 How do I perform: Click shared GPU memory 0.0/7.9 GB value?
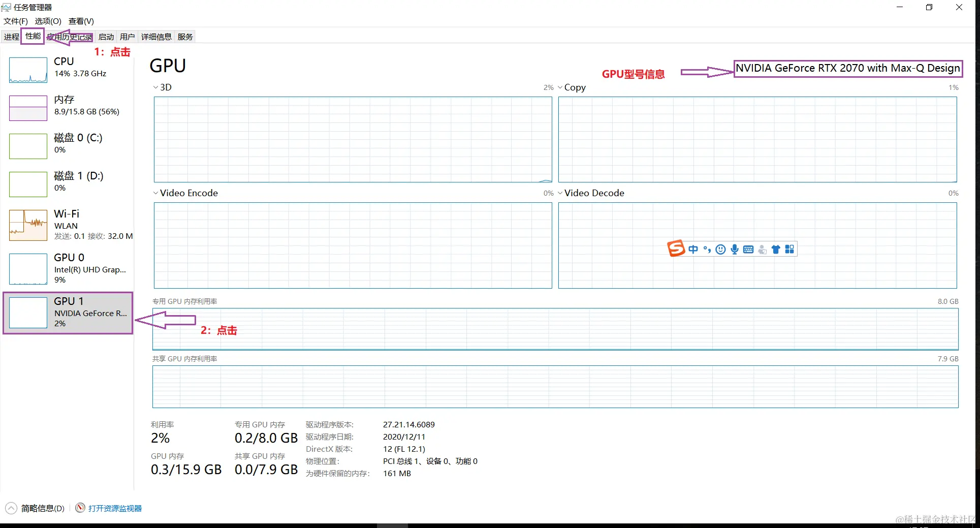(266, 470)
